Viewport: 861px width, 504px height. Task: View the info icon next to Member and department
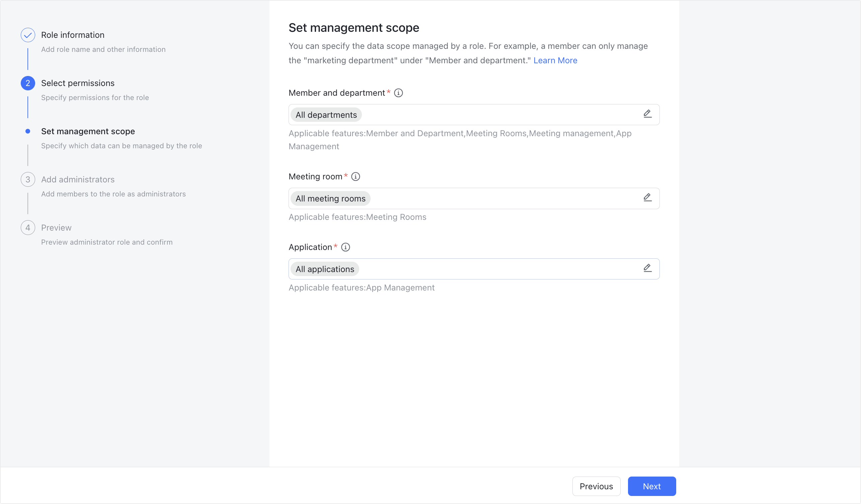pyautogui.click(x=399, y=93)
